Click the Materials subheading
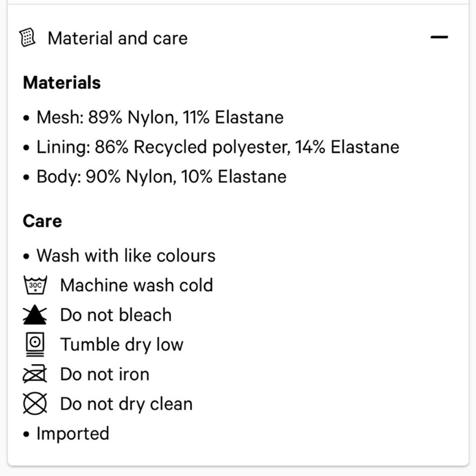The height and width of the screenshot is (476, 476). (x=62, y=83)
